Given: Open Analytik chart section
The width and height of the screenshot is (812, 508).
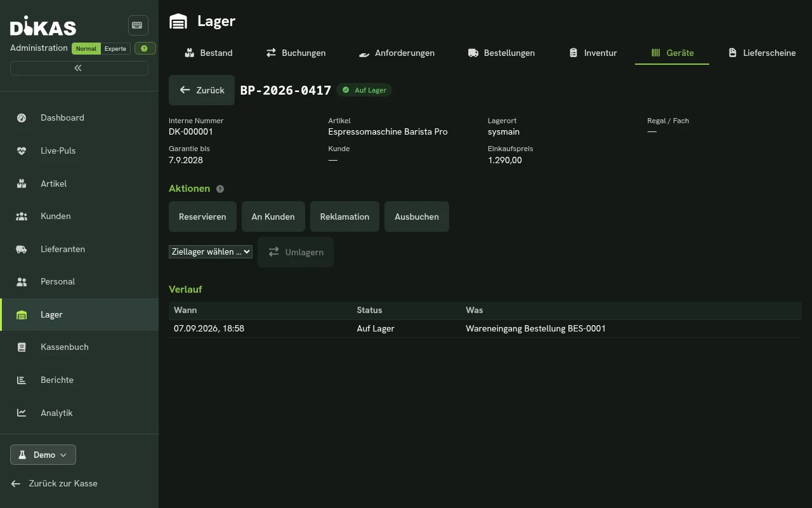Looking at the screenshot, I should click(x=79, y=413).
